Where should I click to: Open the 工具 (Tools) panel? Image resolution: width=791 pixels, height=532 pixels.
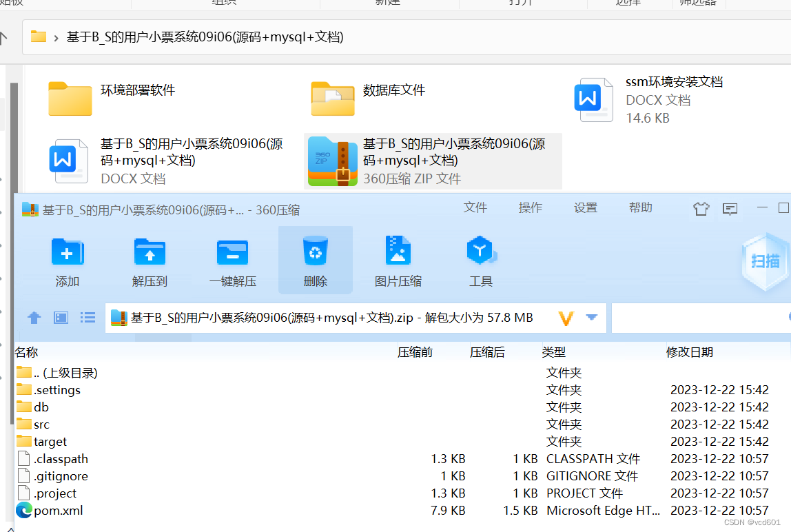(x=481, y=260)
